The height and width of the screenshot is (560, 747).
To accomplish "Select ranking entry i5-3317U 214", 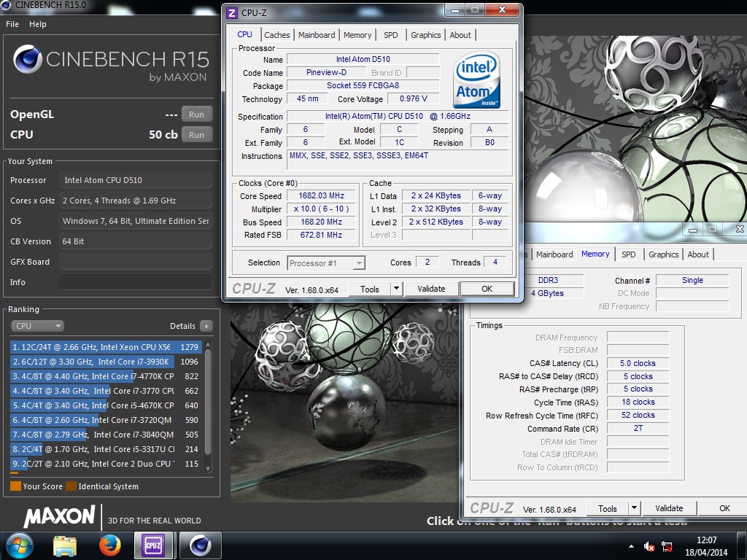I will (x=106, y=449).
